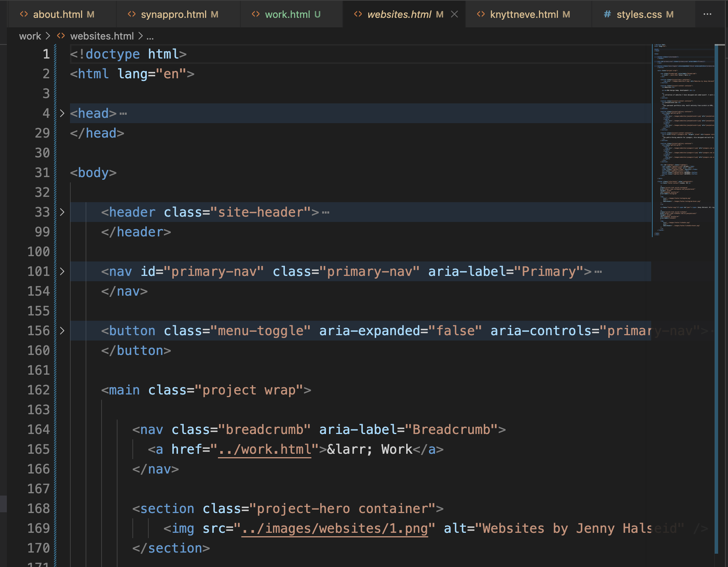Click the work folder in breadcrumb
Image resolution: width=728 pixels, height=567 pixels.
30,36
